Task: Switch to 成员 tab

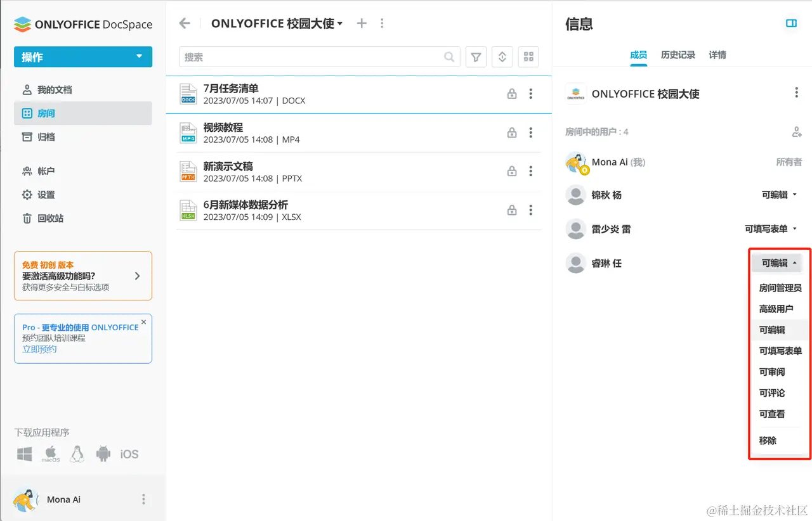Action: tap(638, 55)
